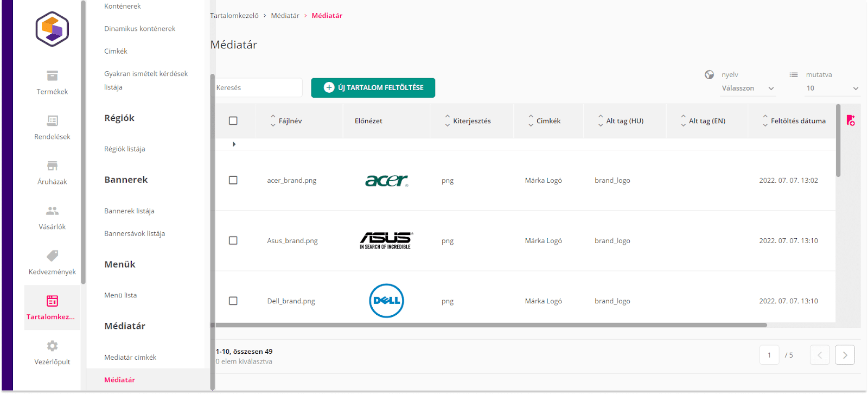This screenshot has width=868, height=394.
Task: Tick the checkbox for Asus_brand.png
Action: coord(233,240)
